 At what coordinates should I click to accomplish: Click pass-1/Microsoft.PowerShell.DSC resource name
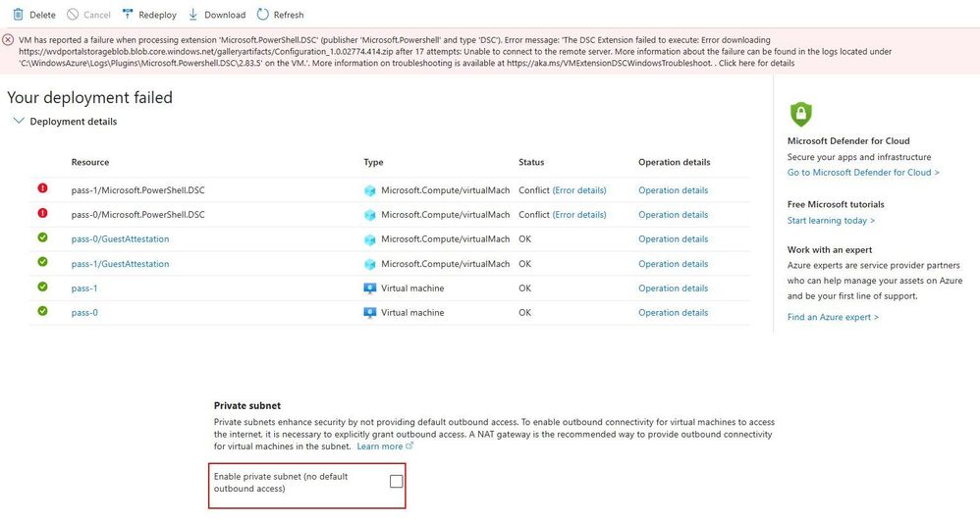(137, 190)
